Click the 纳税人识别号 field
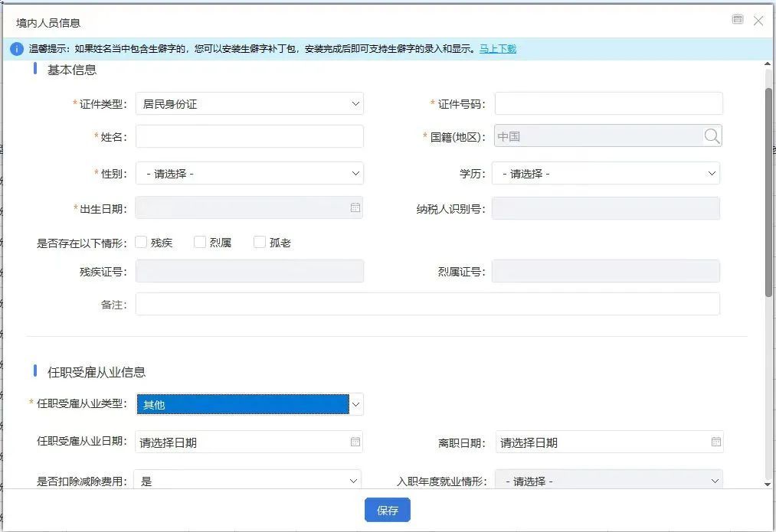The width and height of the screenshot is (776, 532). point(606,208)
